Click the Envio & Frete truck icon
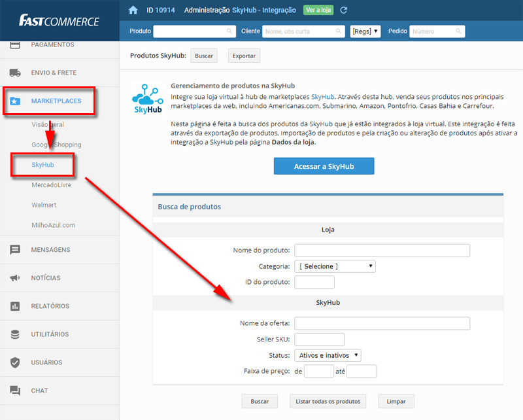Viewport: 523px width, 420px height. pos(14,73)
